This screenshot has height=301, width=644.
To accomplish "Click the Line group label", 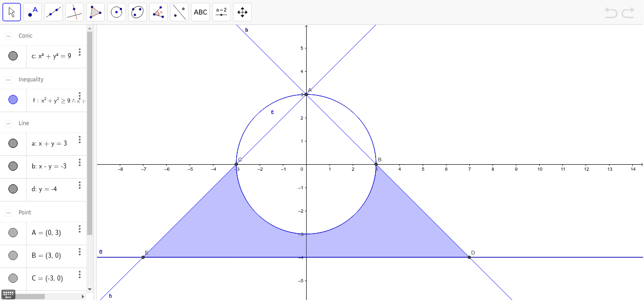I will click(24, 123).
